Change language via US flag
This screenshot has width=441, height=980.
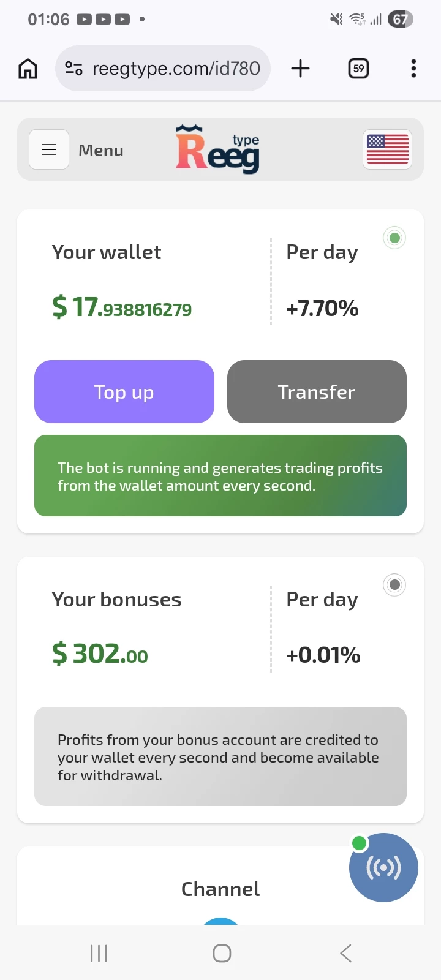tap(388, 149)
